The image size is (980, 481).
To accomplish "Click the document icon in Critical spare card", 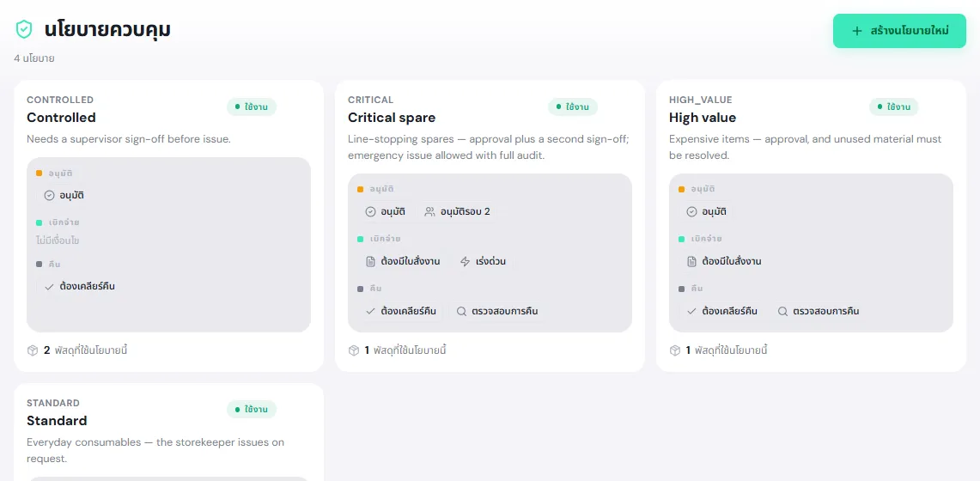I will (371, 261).
